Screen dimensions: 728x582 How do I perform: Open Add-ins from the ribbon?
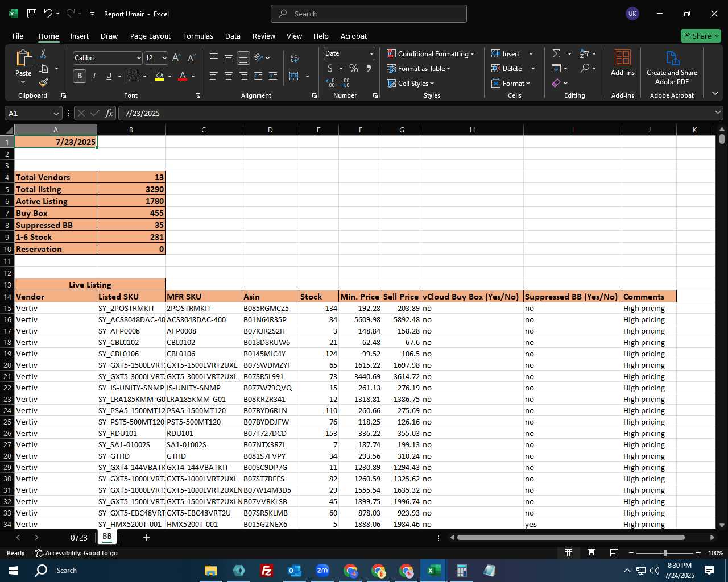623,63
